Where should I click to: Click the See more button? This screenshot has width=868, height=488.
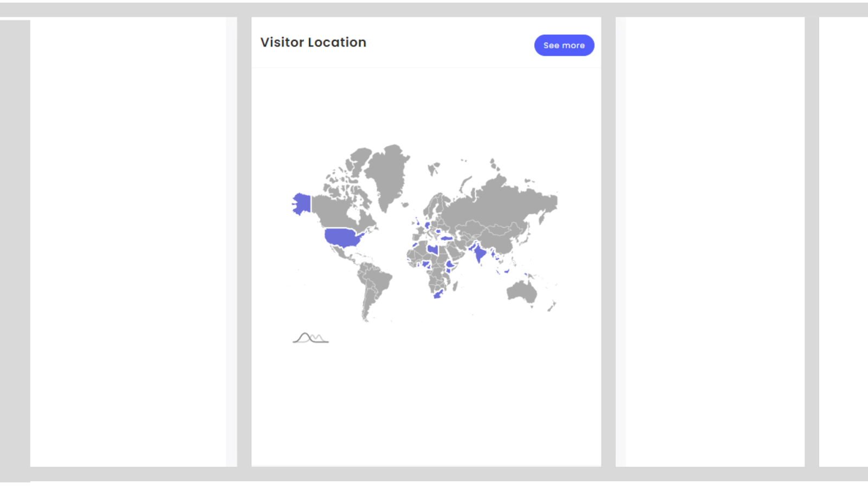coord(564,46)
